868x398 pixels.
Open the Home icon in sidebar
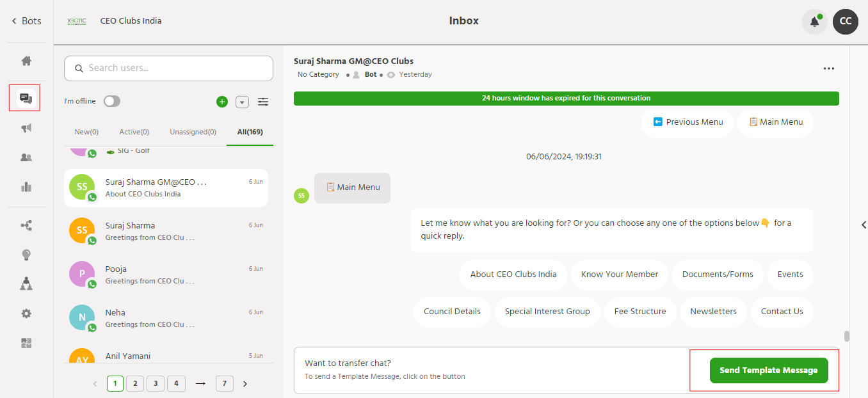tap(26, 61)
